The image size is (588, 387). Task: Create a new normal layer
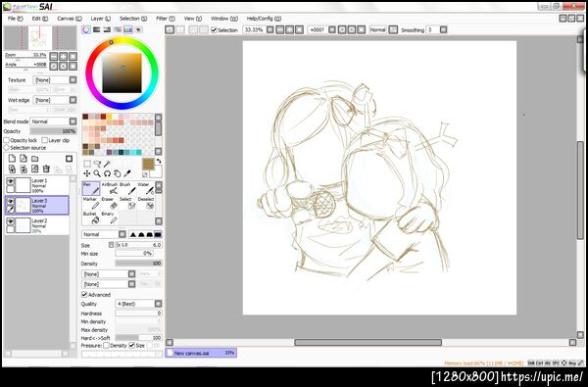pyautogui.click(x=12, y=159)
